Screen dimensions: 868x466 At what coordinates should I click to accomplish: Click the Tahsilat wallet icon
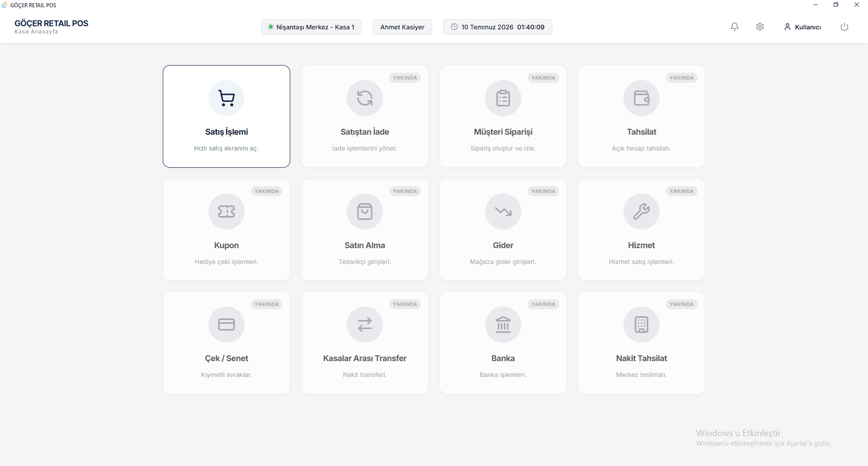pyautogui.click(x=642, y=98)
